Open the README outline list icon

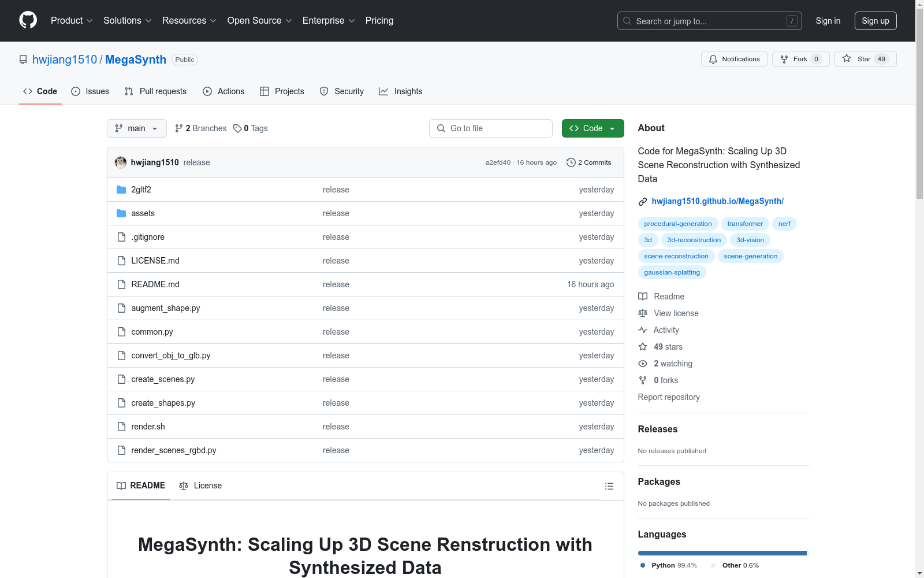tap(609, 486)
